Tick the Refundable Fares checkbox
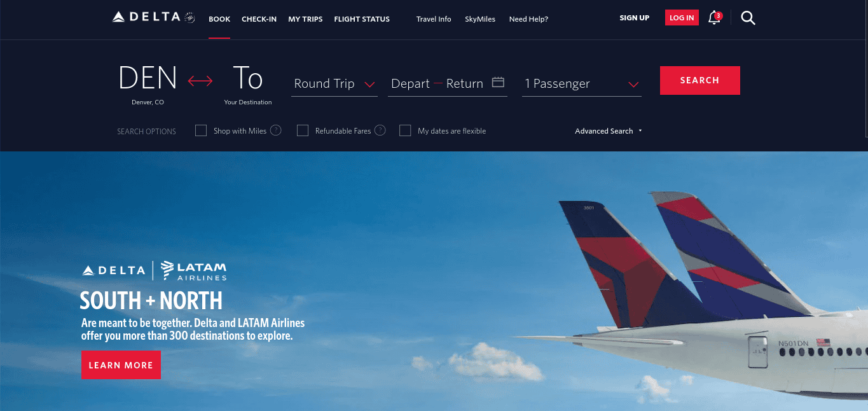The image size is (868, 411). (303, 130)
